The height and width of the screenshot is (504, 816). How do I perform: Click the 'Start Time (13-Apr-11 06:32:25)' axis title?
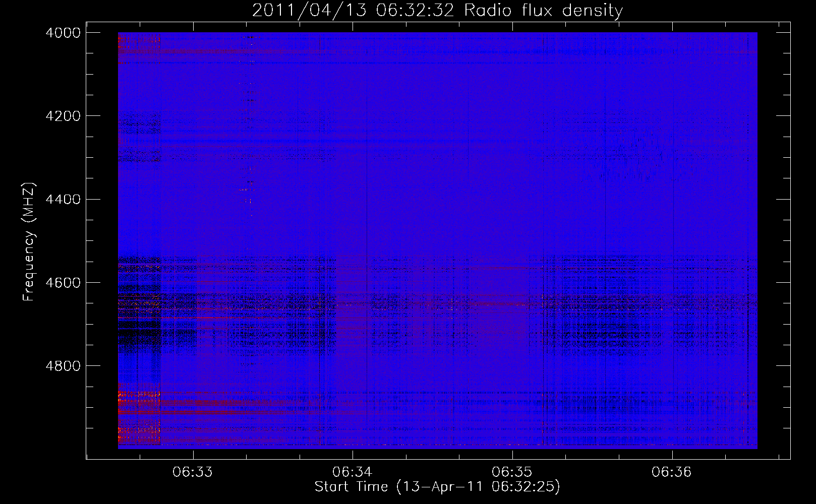437,487
